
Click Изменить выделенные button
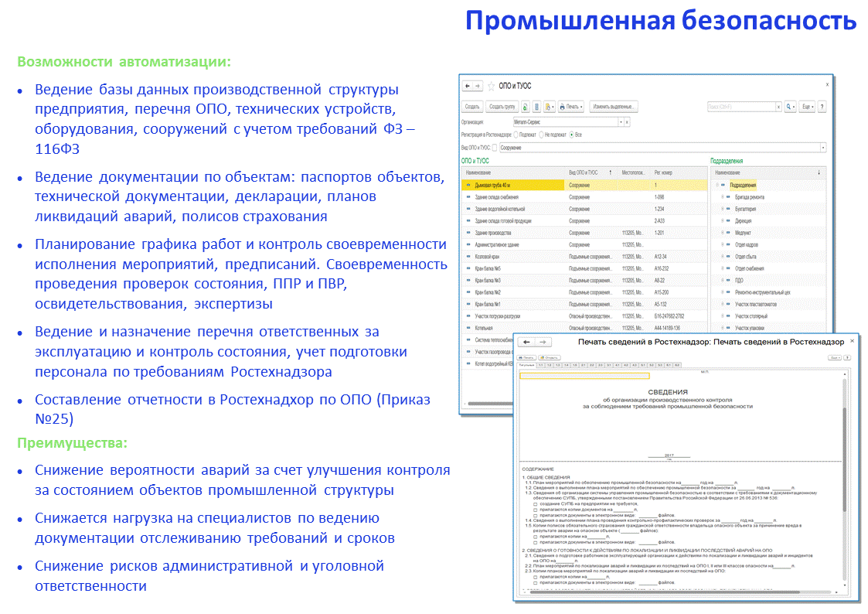pos(614,106)
